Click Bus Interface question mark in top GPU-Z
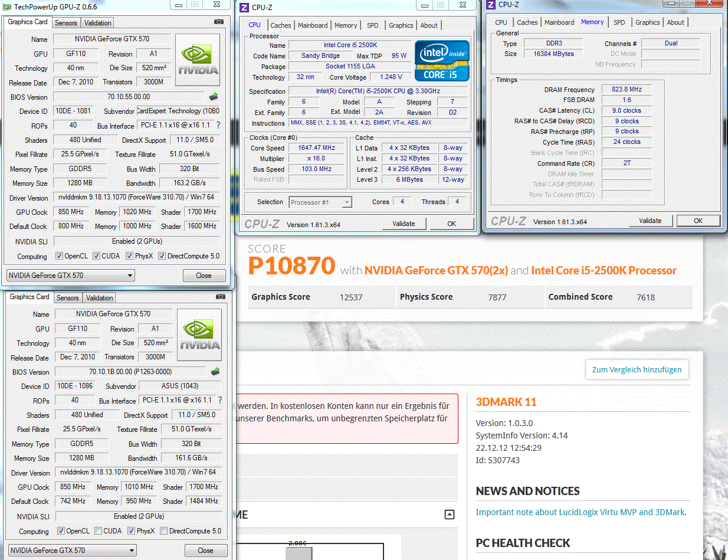The height and width of the screenshot is (560, 728). point(218,126)
